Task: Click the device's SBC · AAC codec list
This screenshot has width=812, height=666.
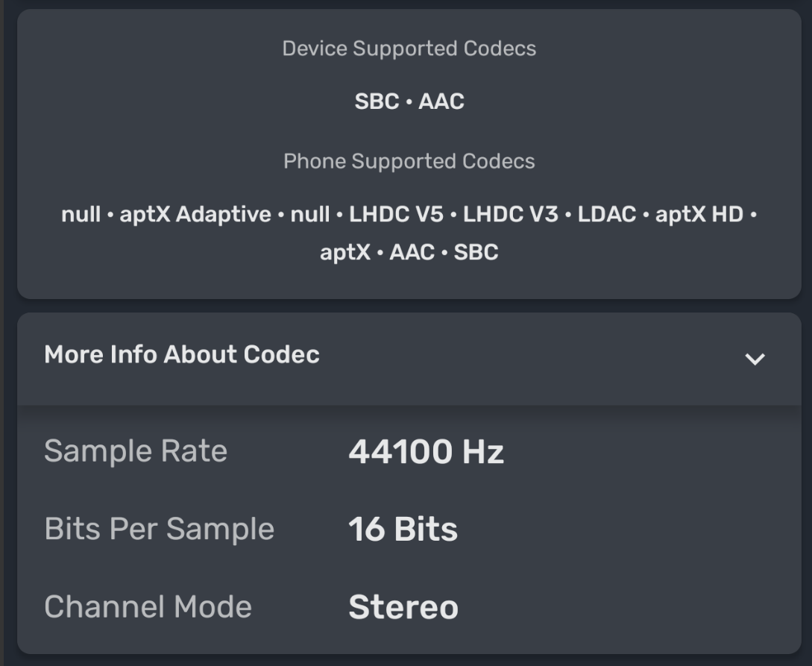Action: point(409,101)
